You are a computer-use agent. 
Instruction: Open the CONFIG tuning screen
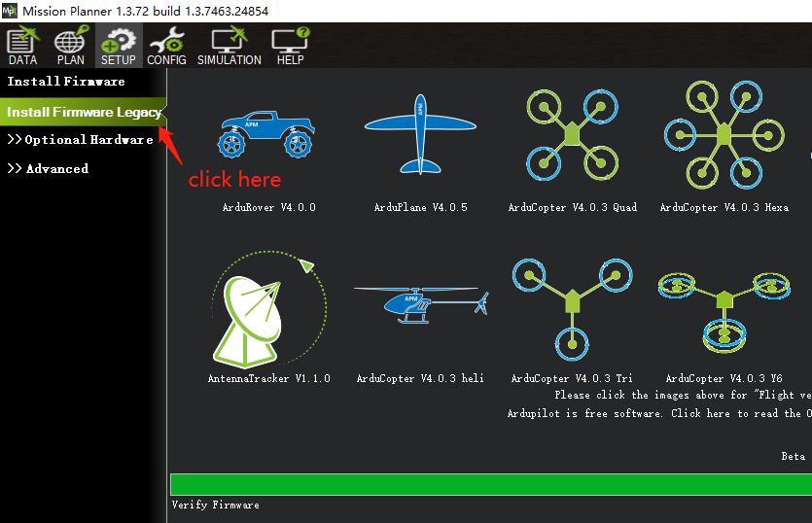pyautogui.click(x=166, y=46)
